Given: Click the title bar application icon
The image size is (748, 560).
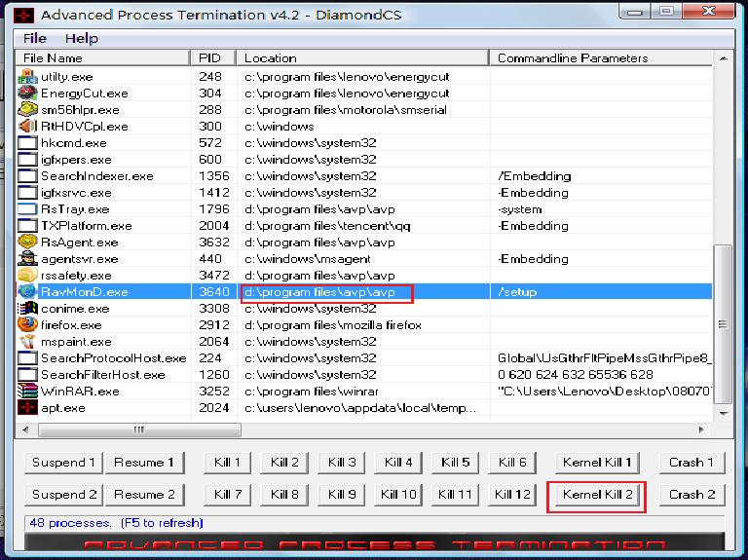Looking at the screenshot, I should [x=23, y=16].
